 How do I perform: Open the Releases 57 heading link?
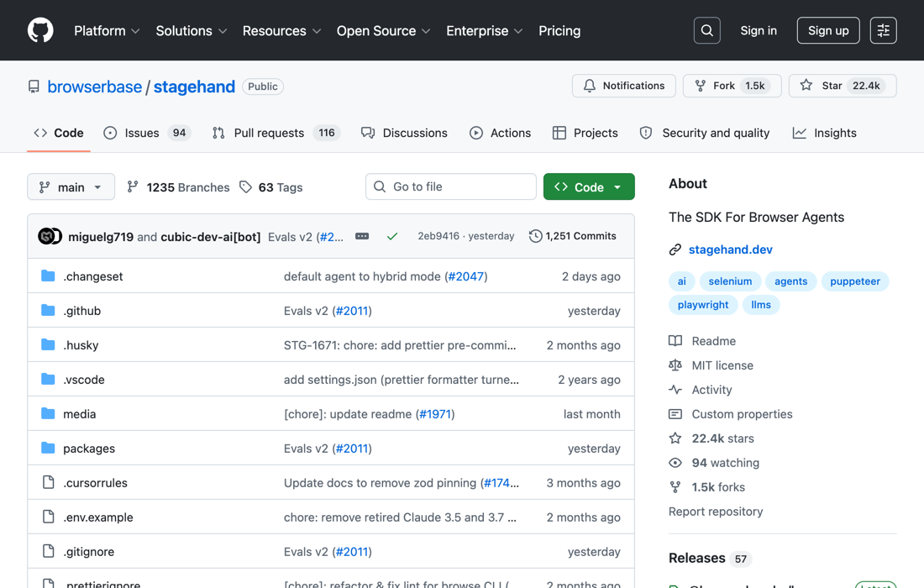[710, 558]
